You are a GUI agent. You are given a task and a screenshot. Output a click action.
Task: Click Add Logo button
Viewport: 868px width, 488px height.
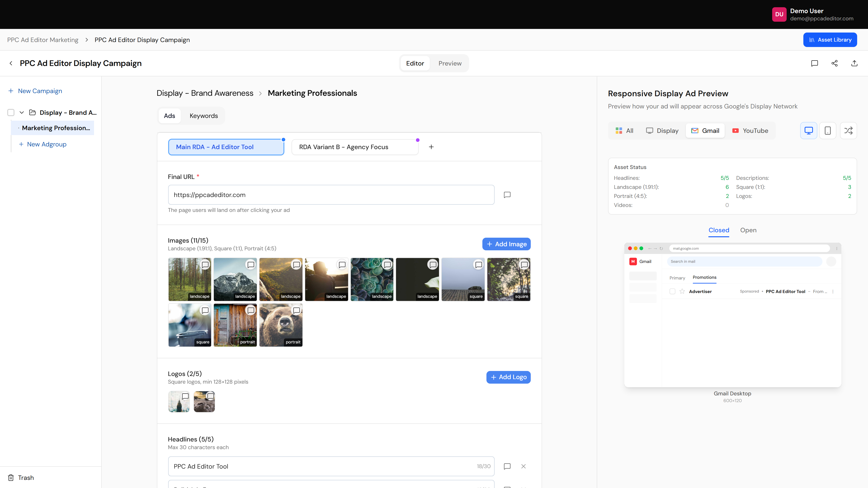pyautogui.click(x=508, y=377)
